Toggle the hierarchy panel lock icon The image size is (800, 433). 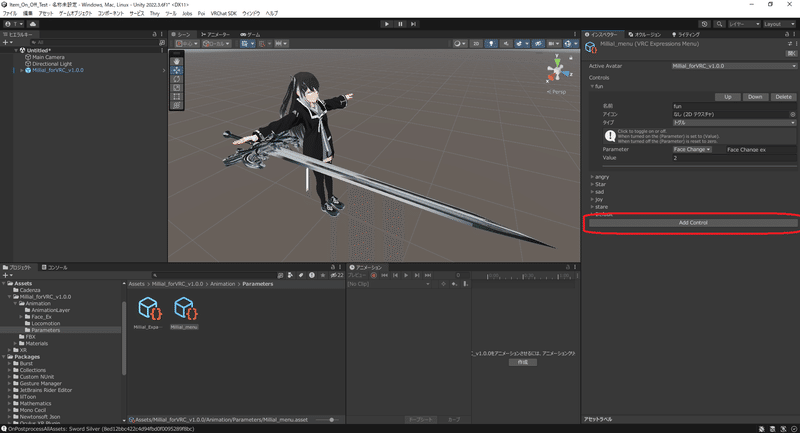point(154,34)
